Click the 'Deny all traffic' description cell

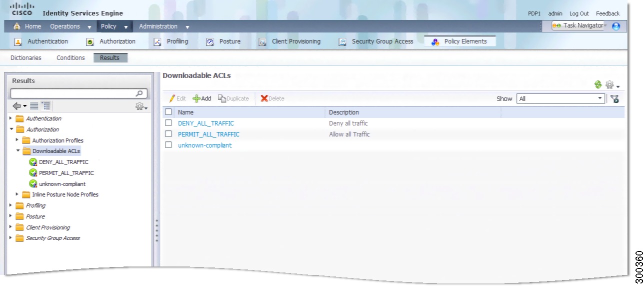tap(348, 123)
